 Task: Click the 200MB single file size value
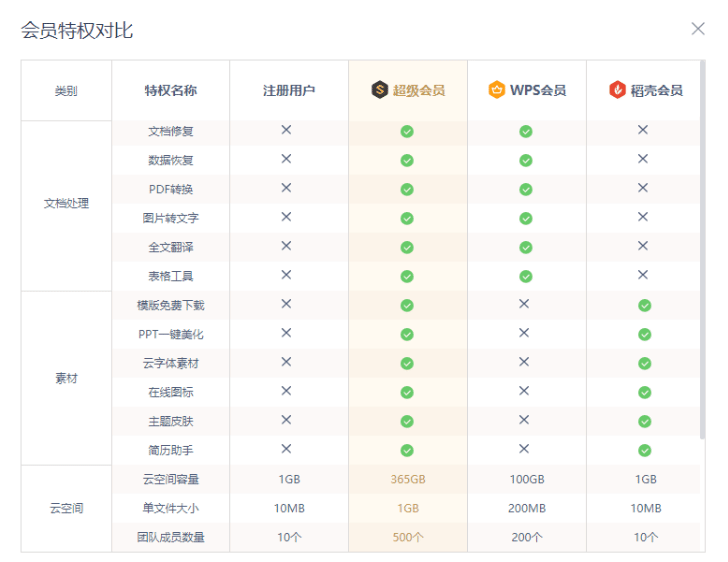[526, 508]
